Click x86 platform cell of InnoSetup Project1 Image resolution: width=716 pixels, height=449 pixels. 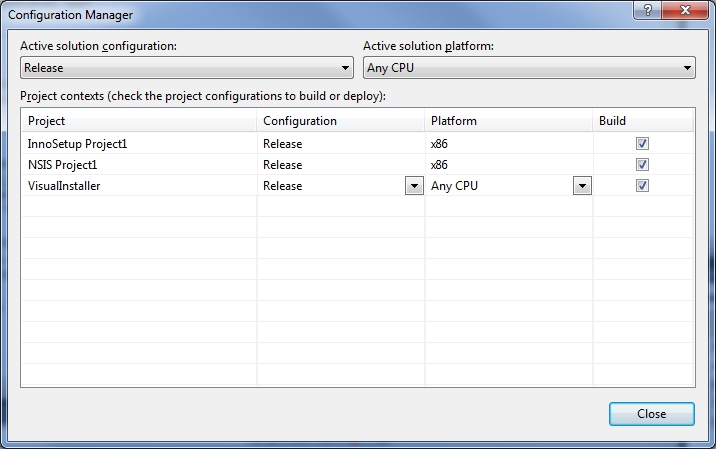click(509, 143)
